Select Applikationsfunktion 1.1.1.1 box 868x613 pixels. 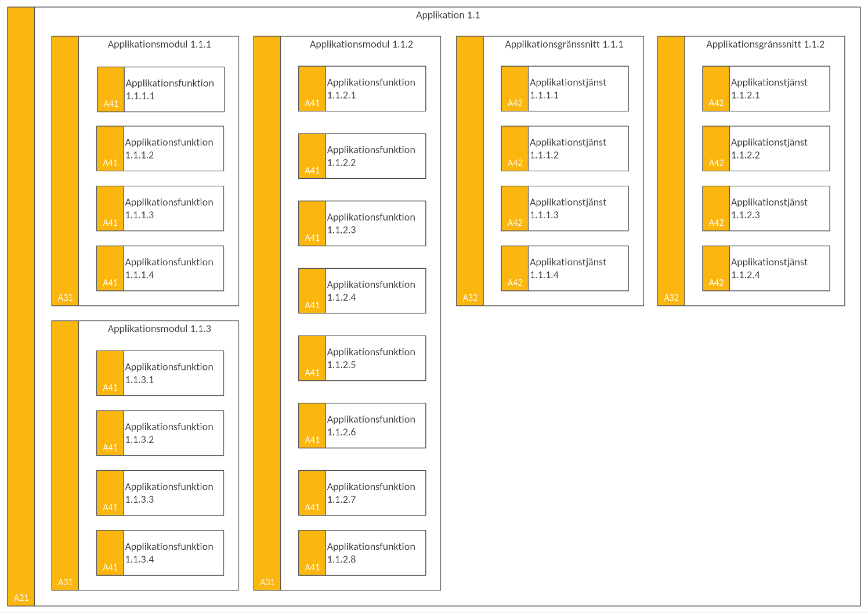coord(161,89)
